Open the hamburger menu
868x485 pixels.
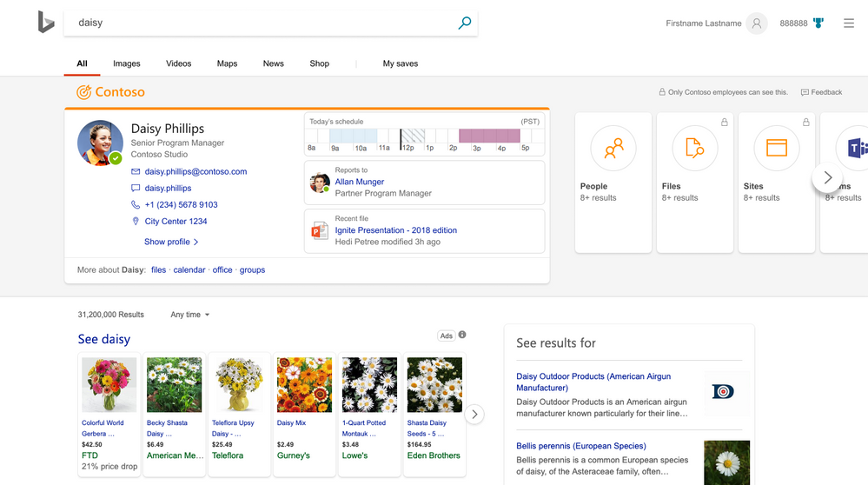(x=849, y=23)
